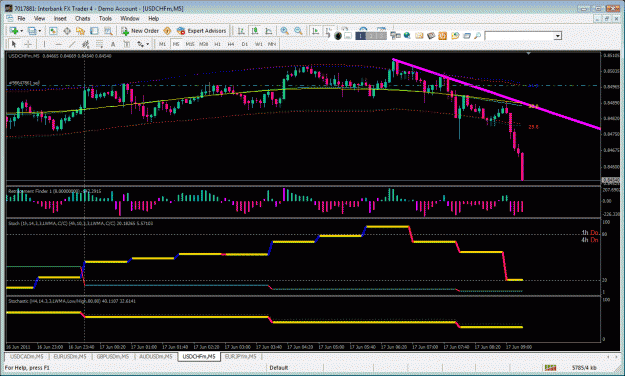
Task: Click the Default profile status text
Action: pos(279,368)
